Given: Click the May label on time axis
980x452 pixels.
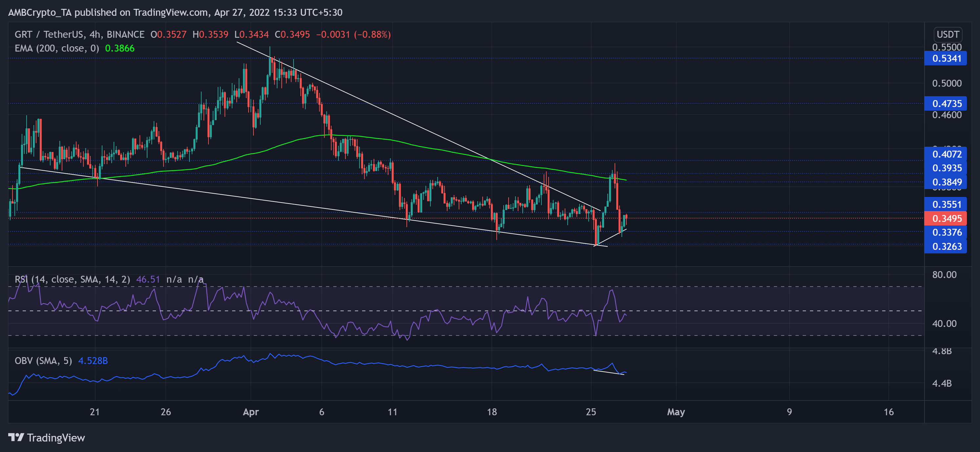Looking at the screenshot, I should (x=676, y=412).
